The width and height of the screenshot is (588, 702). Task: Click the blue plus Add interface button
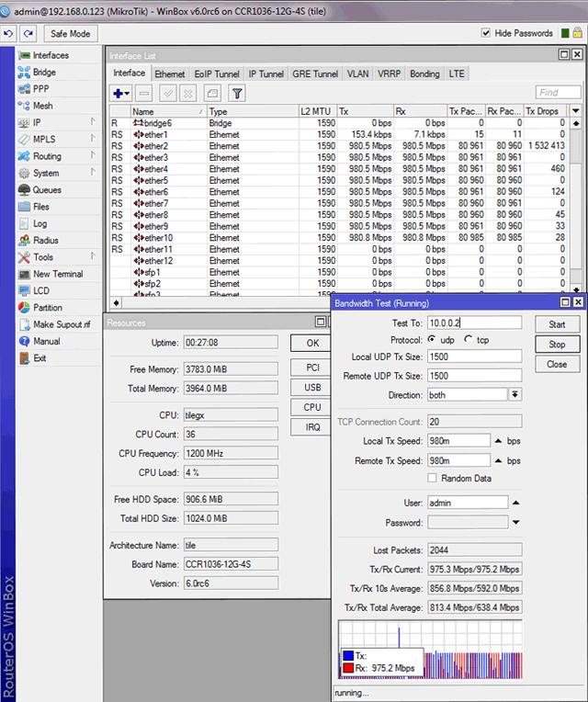pyautogui.click(x=121, y=93)
